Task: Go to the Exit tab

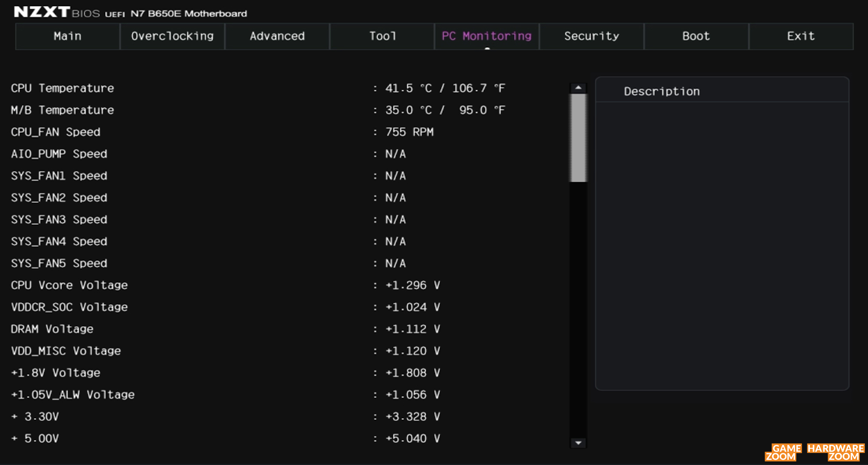Action: (x=801, y=36)
